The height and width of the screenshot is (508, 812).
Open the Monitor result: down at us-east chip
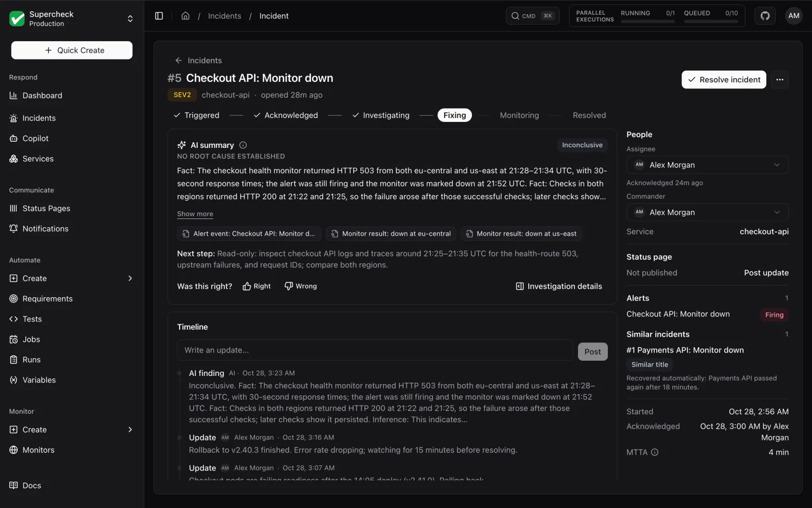[521, 234]
